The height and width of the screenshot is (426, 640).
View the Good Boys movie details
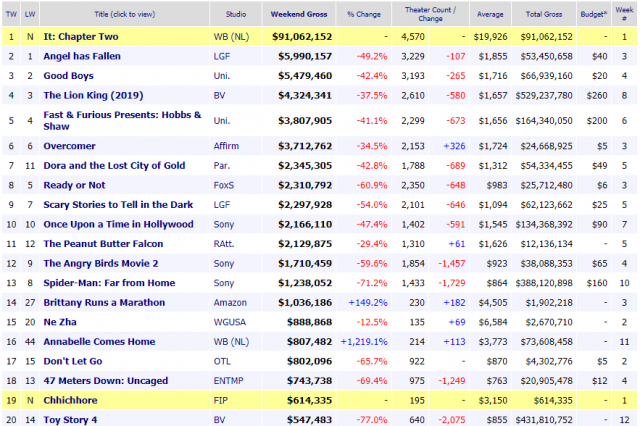(x=69, y=76)
